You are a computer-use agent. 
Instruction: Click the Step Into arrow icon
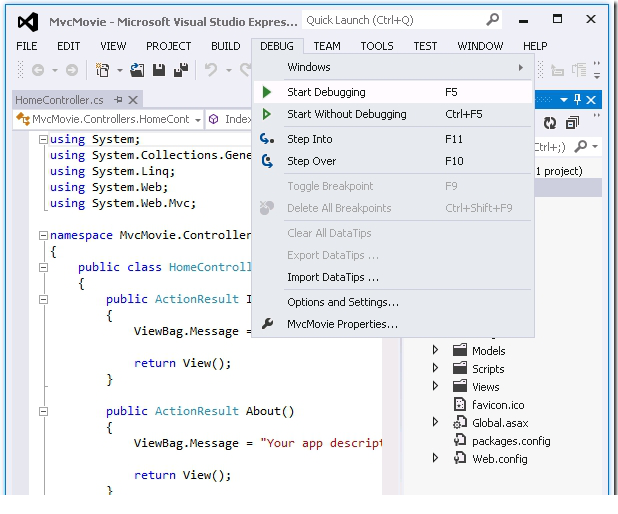point(267,139)
